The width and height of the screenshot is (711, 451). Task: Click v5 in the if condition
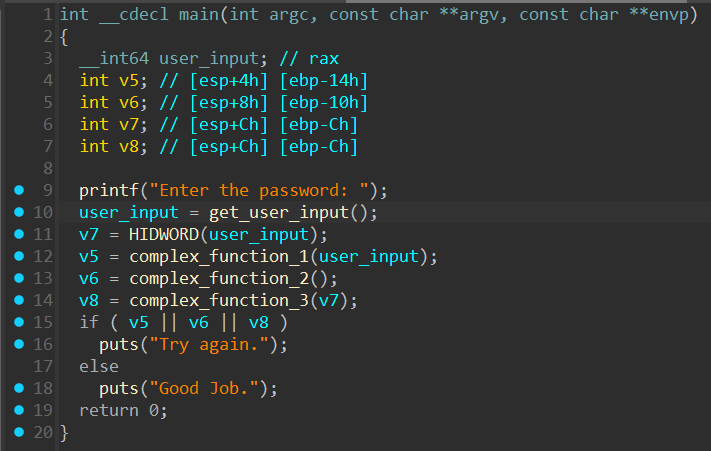click(x=139, y=323)
